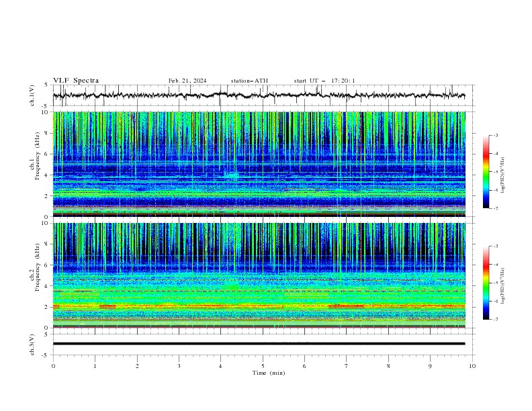Click time axis tick label "4"

coord(220,366)
